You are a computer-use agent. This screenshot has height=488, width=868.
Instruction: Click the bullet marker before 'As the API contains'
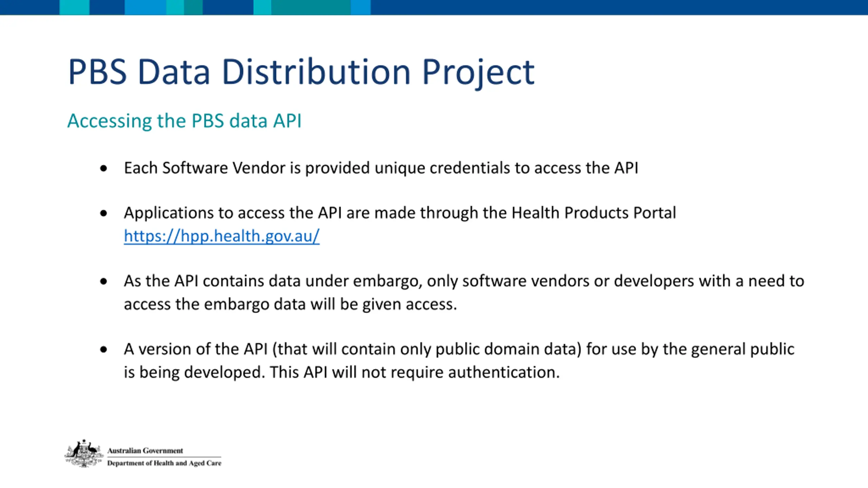point(104,281)
